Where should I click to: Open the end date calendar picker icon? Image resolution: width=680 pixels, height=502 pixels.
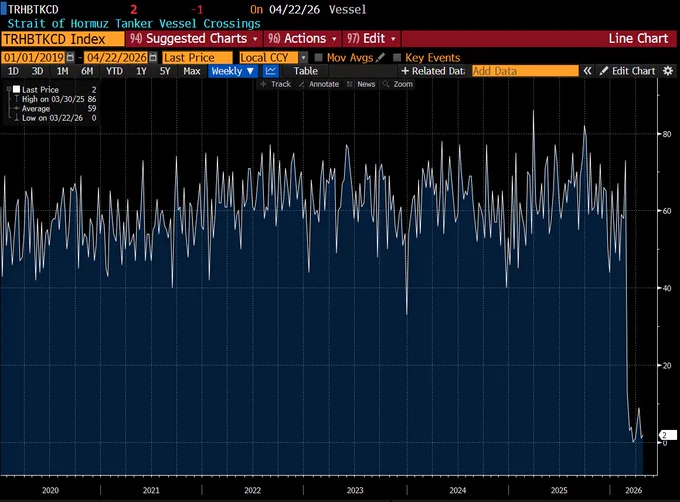[x=153, y=57]
